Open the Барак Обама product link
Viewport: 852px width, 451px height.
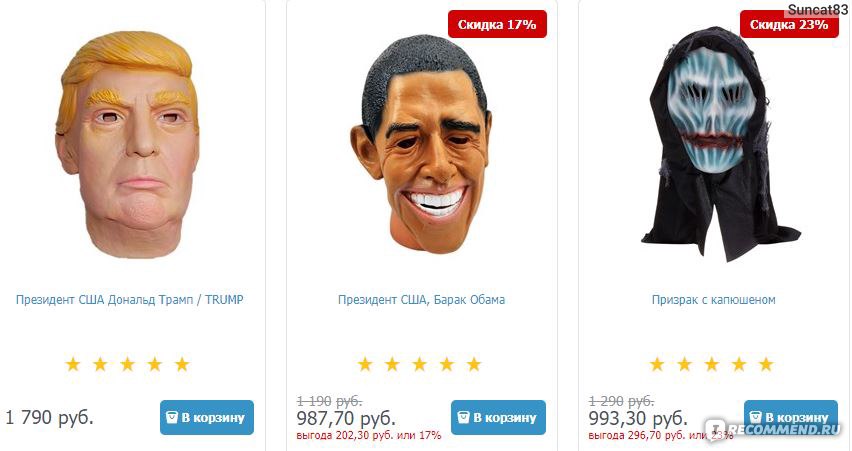pyautogui.click(x=421, y=299)
